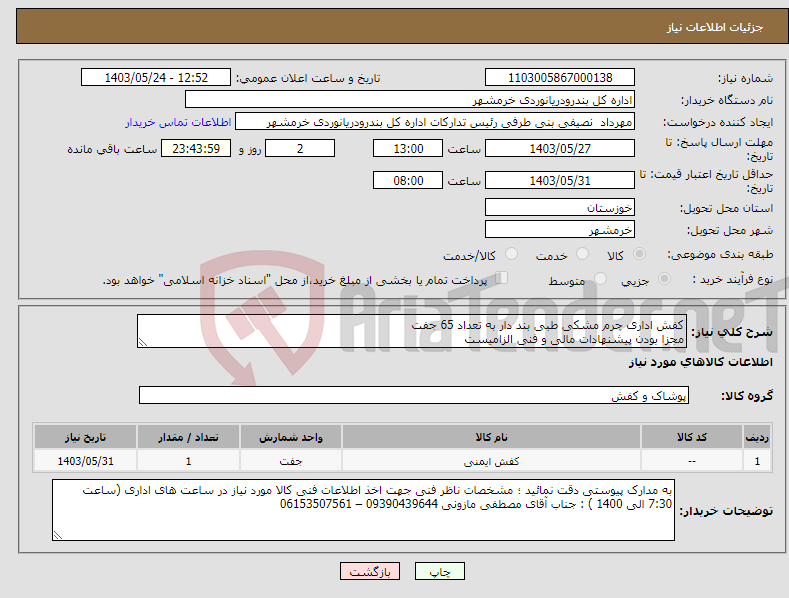The image size is (789, 598).
Task: Click the need number field 1103005867000138
Action: (560, 78)
